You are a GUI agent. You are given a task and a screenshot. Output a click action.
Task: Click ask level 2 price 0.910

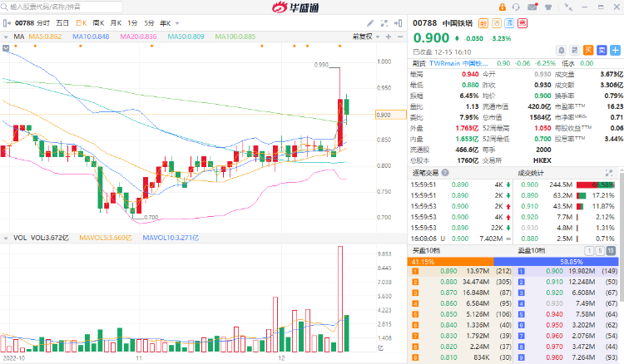click(x=554, y=282)
